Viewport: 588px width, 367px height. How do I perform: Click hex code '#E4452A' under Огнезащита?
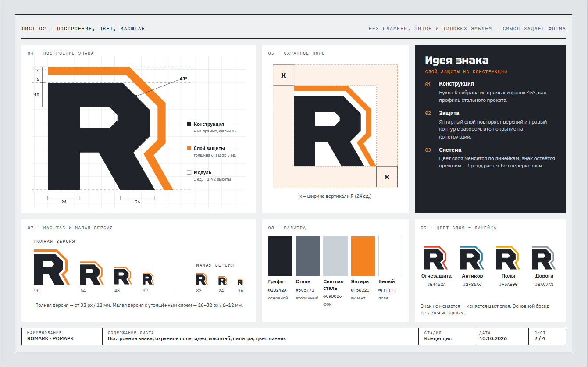(436, 284)
